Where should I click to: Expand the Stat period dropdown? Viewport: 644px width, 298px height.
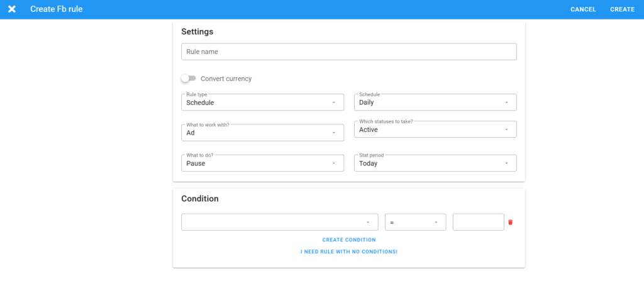pos(435,163)
